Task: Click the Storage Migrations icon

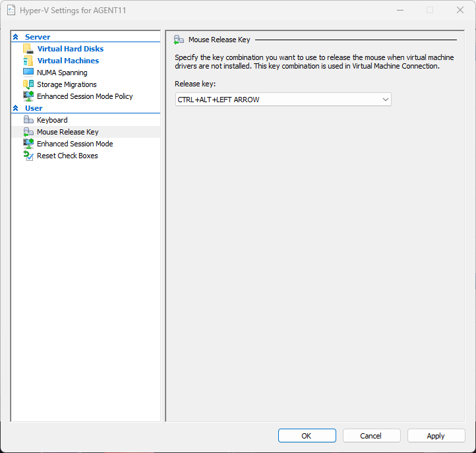Action: pyautogui.click(x=28, y=84)
